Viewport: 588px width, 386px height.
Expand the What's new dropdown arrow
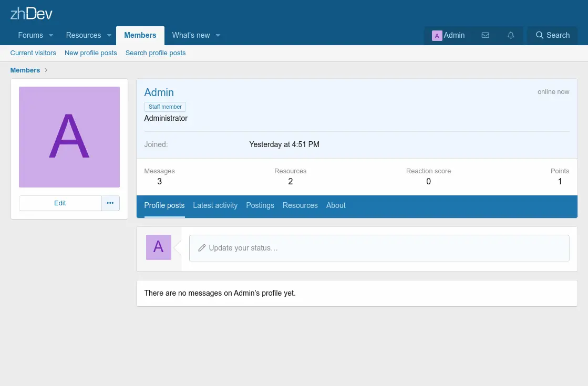point(218,36)
